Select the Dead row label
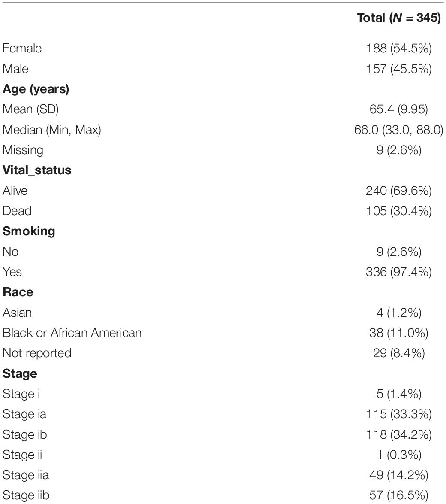The height and width of the screenshot is (504, 446). click(17, 211)
